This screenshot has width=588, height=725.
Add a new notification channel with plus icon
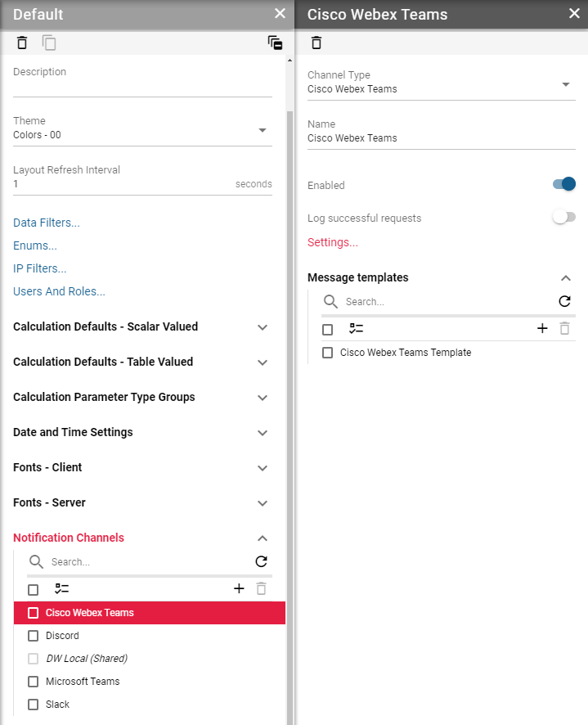click(x=239, y=588)
